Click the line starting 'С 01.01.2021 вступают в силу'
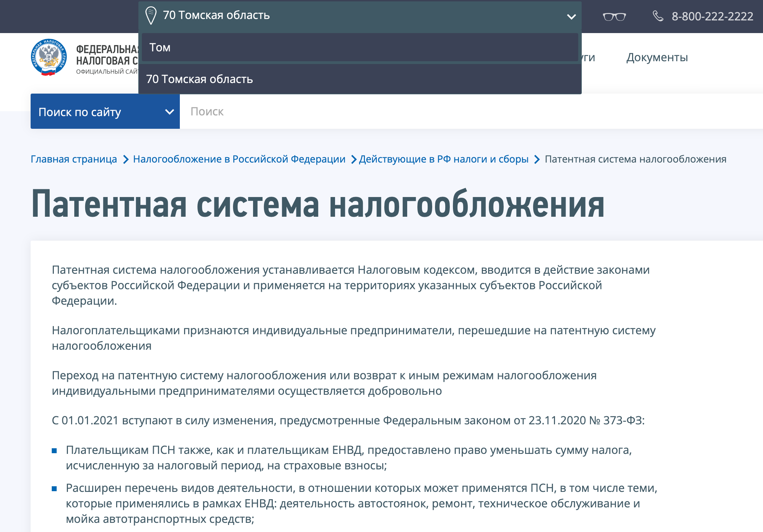Screen dimensions: 763x532 (348, 420)
